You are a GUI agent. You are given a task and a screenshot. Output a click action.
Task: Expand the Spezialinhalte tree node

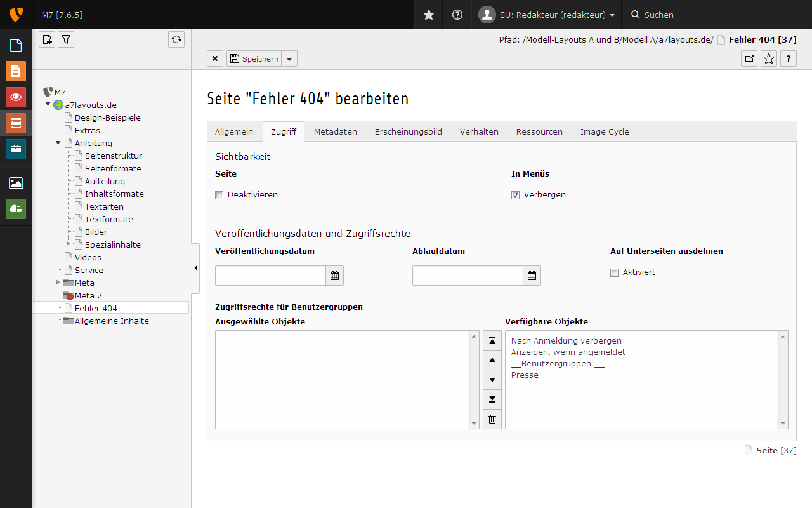(69, 244)
